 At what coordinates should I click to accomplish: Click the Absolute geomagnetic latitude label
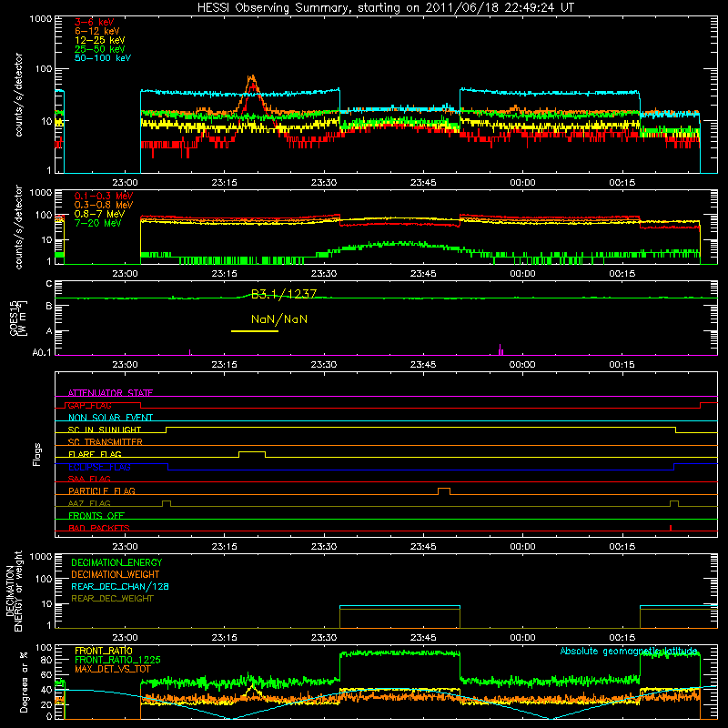(x=629, y=651)
